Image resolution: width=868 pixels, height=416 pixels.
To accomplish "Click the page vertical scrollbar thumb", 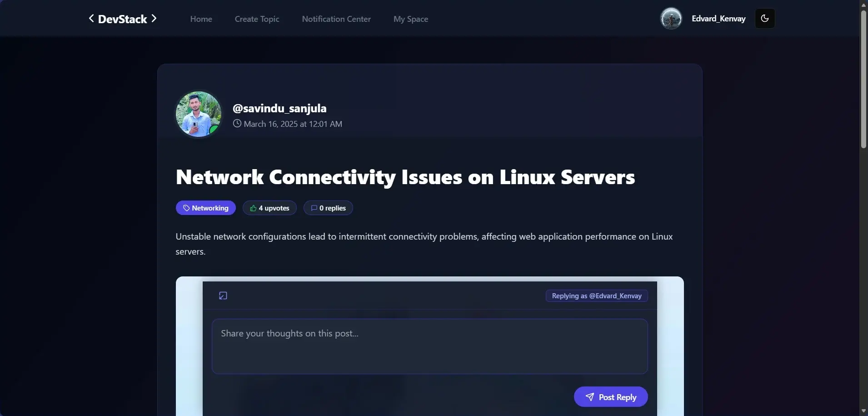I will 863,79.
